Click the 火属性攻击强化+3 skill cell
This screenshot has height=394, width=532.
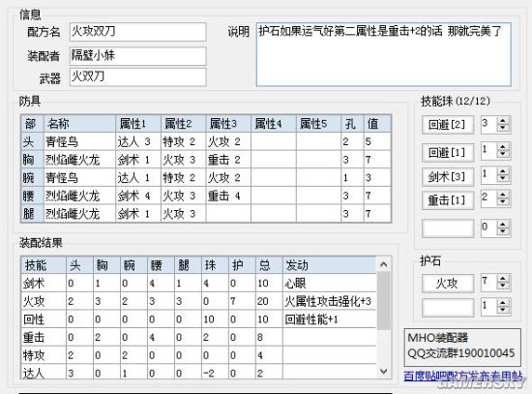330,301
